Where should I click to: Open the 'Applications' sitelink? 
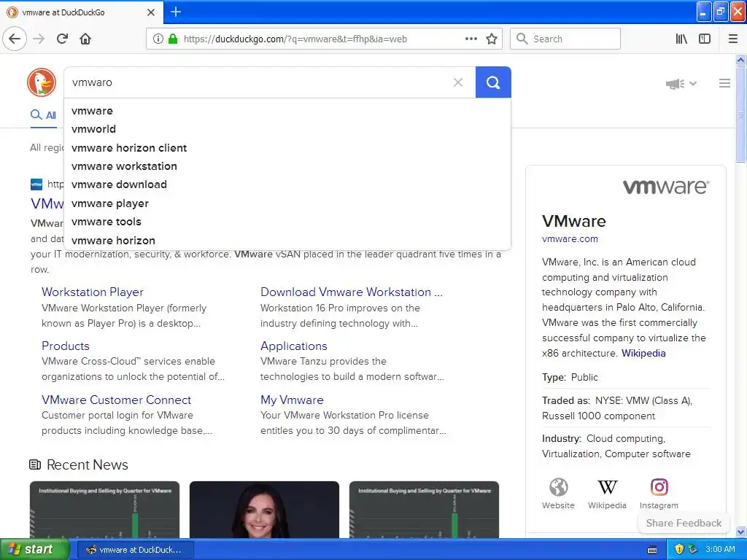tap(294, 346)
